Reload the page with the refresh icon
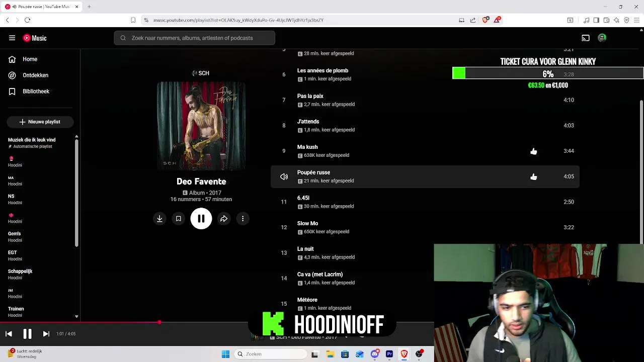This screenshot has width=644, height=362. click(27, 20)
